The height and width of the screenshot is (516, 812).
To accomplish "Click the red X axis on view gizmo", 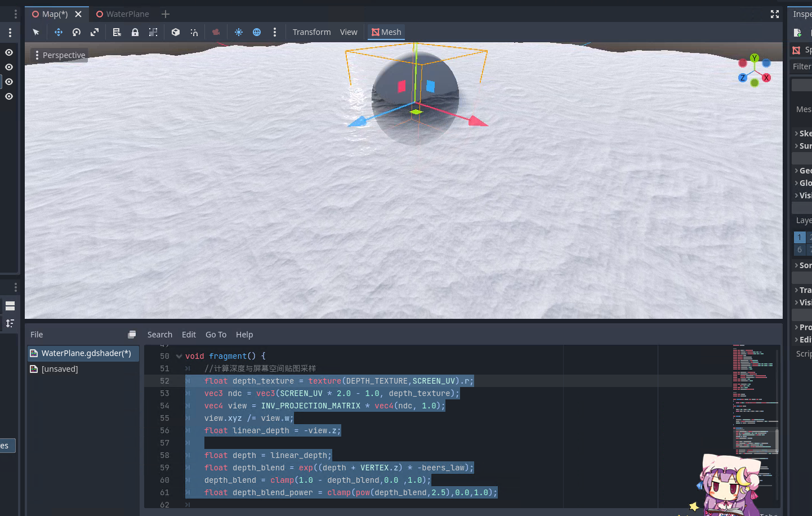I will [x=766, y=78].
